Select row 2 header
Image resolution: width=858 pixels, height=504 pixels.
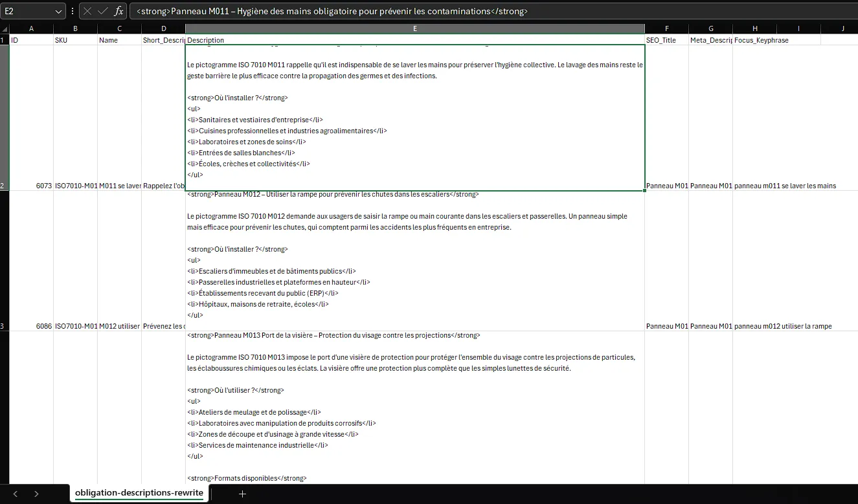point(5,186)
